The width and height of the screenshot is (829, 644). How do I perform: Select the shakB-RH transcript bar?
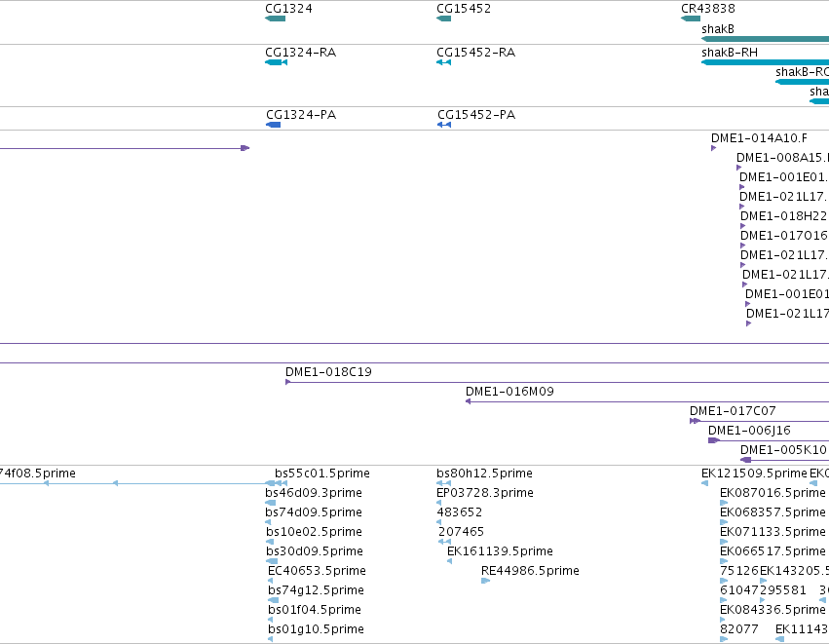click(x=765, y=62)
